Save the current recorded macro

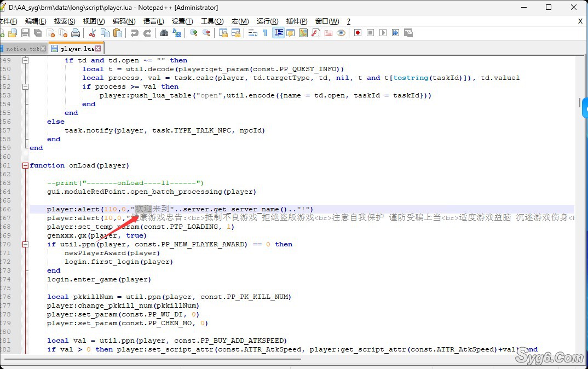[408, 33]
